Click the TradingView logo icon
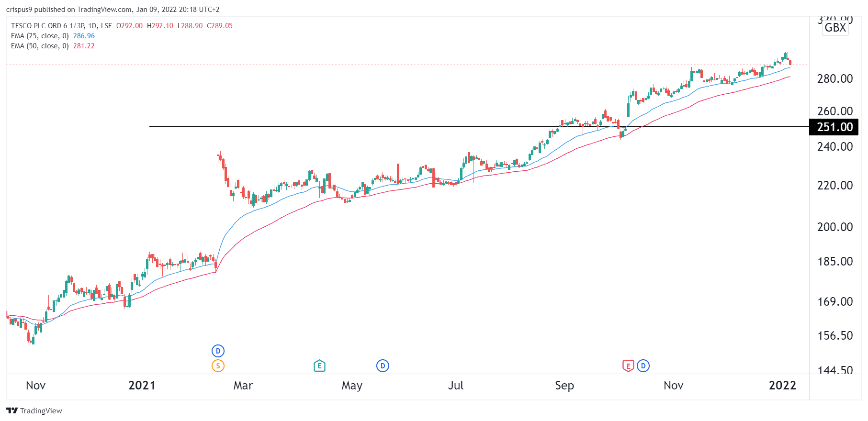The height and width of the screenshot is (421, 868). tap(12, 410)
